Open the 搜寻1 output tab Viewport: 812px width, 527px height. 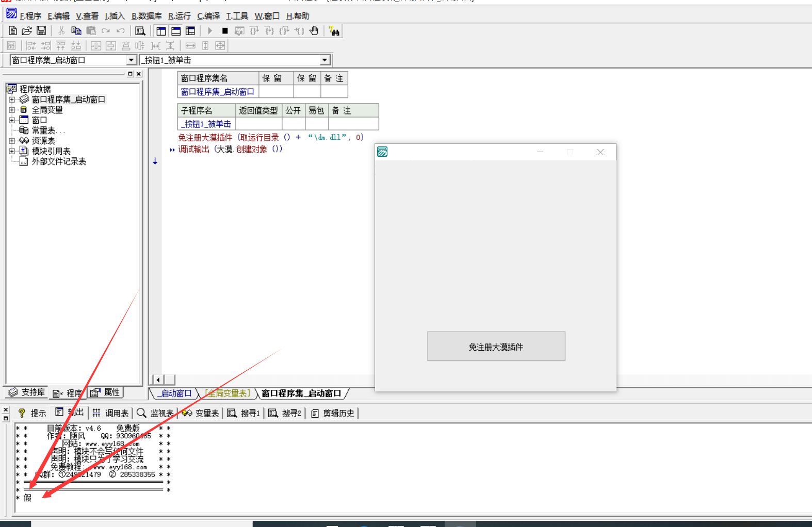[243, 413]
